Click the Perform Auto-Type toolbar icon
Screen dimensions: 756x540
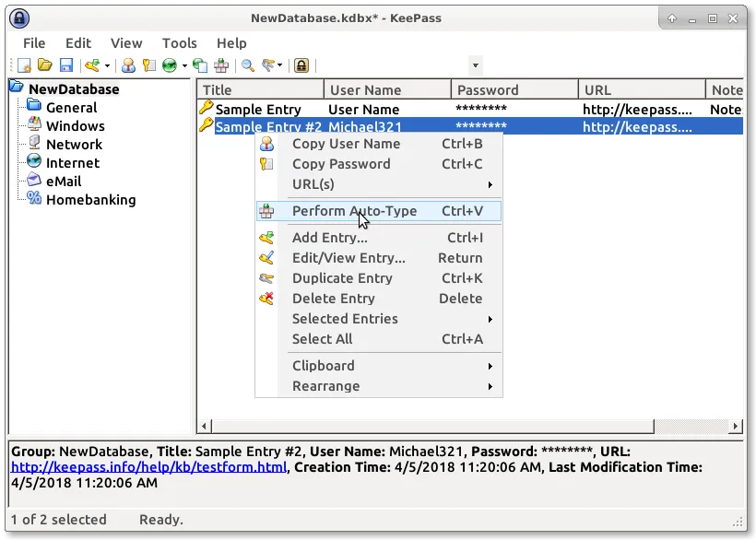pyautogui.click(x=221, y=65)
